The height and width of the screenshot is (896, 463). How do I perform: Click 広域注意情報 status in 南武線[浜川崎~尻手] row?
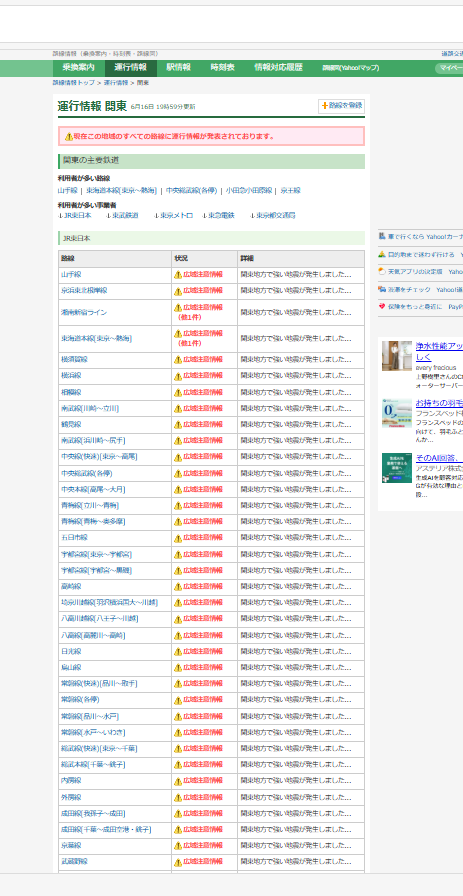pyautogui.click(x=202, y=441)
